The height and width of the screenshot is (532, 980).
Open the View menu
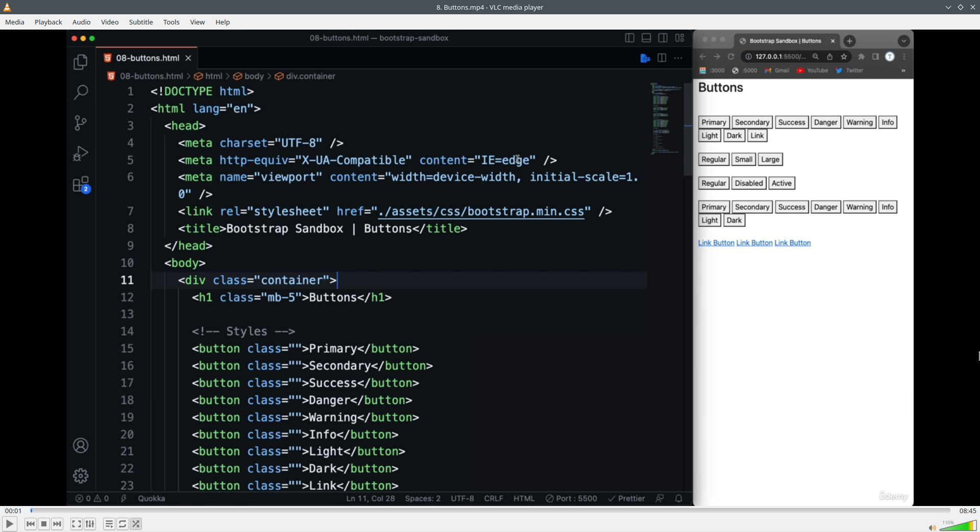[x=198, y=22]
